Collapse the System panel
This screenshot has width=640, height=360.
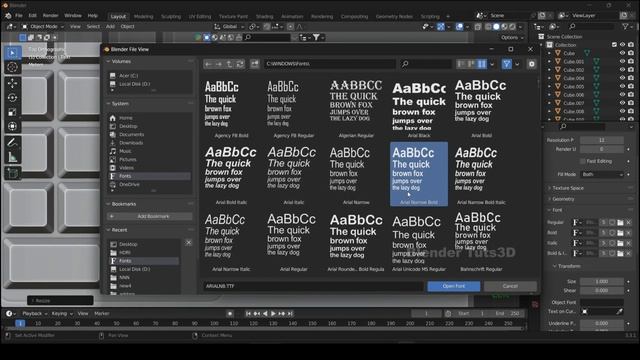coord(120,104)
